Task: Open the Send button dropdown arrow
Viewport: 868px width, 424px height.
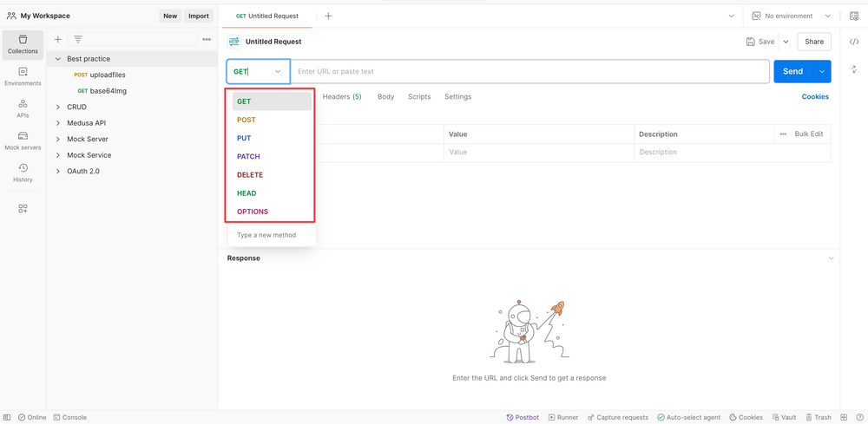Action: [x=821, y=71]
